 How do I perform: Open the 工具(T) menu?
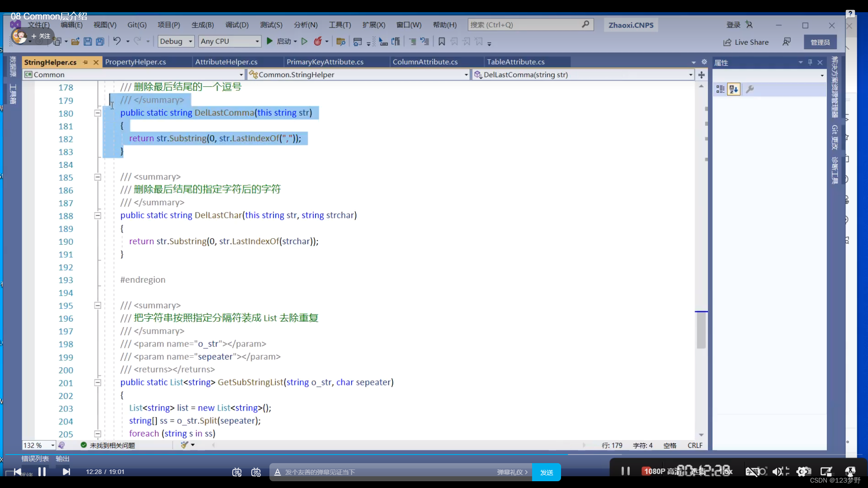coord(340,25)
